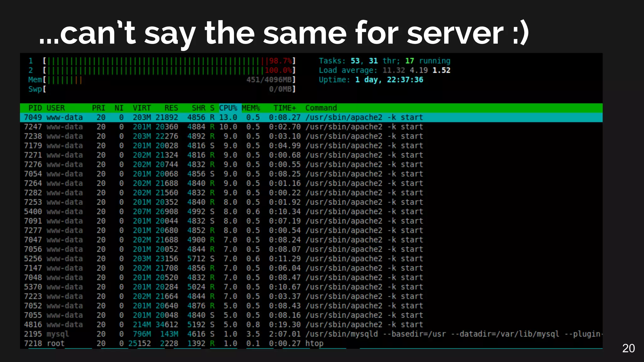Select process row PID 7264
Image resolution: width=644 pixels, height=362 pixels.
click(x=311, y=184)
